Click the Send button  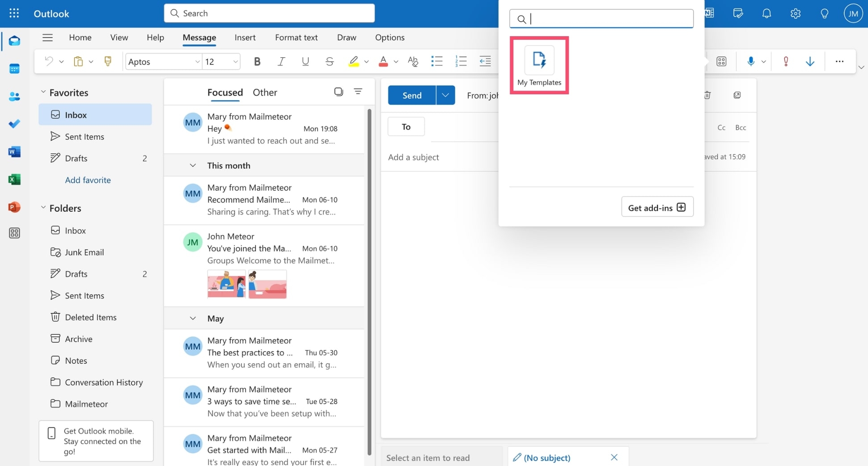[412, 95]
